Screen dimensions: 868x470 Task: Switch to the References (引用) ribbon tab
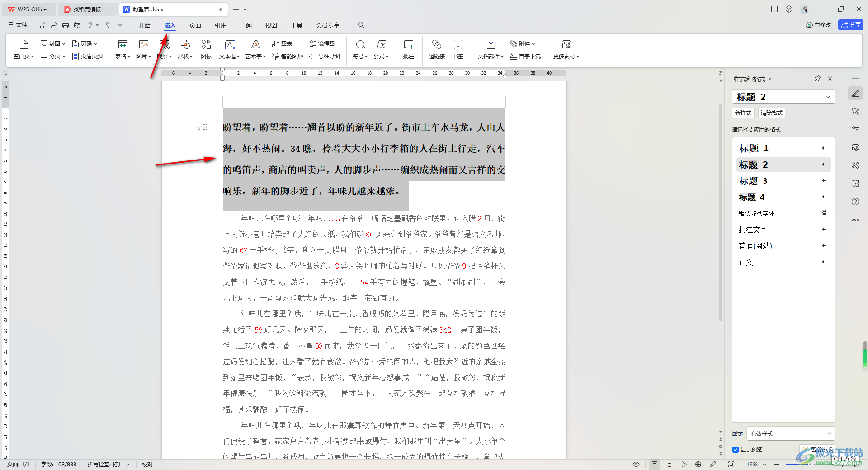(221, 25)
